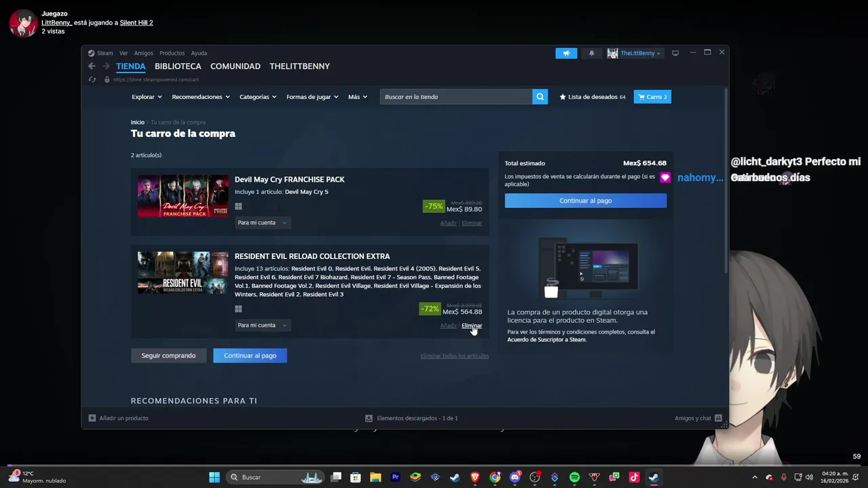Viewport: 868px width, 488px height.
Task: Click the Windows Start button
Action: click(214, 477)
